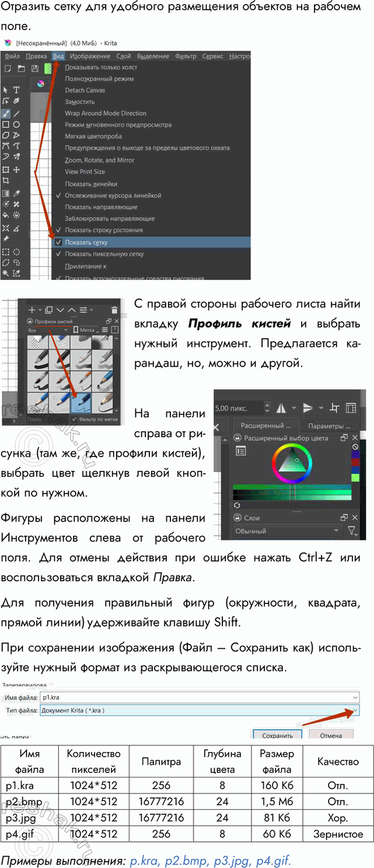The width and height of the screenshot is (374, 868).
Task: Select the Gradient tool
Action: 6,194
